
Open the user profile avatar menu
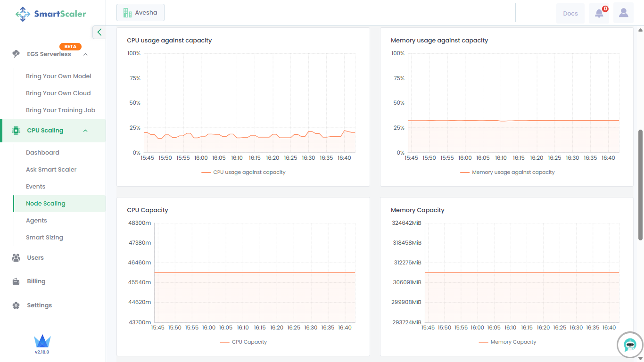tap(623, 13)
